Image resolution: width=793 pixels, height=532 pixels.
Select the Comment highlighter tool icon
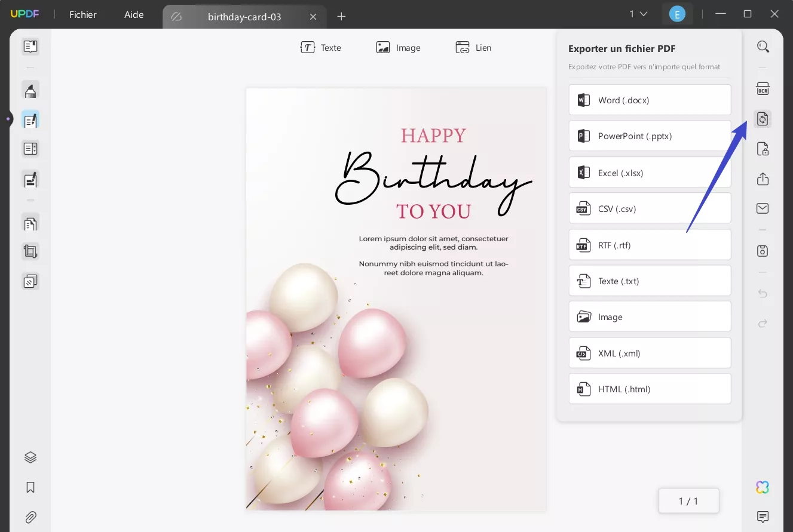(30, 90)
